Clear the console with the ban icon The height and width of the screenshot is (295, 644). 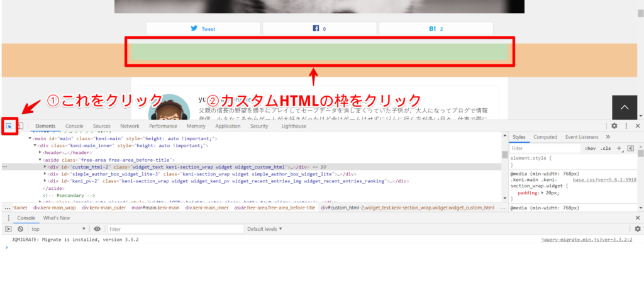[20, 229]
